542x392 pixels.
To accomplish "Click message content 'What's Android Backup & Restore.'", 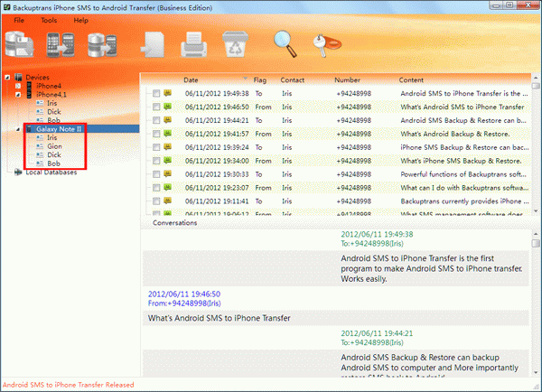I will [x=455, y=134].
